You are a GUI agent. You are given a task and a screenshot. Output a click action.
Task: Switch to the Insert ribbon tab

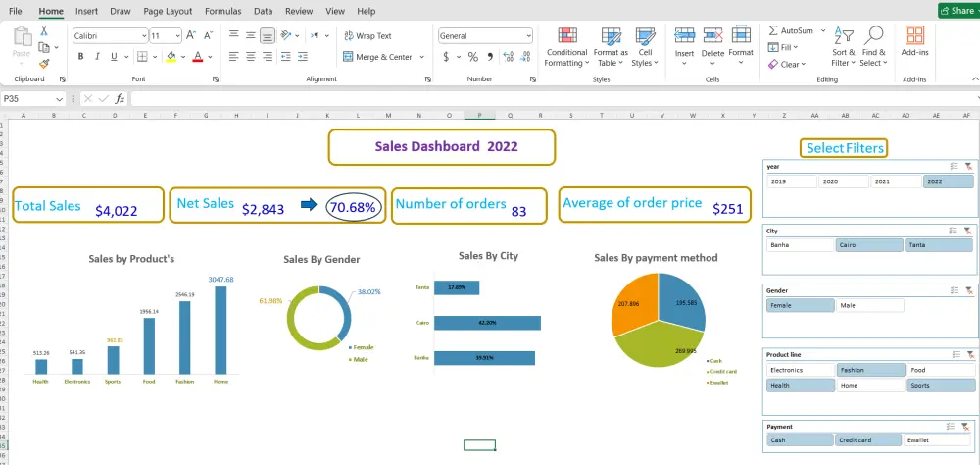(86, 11)
